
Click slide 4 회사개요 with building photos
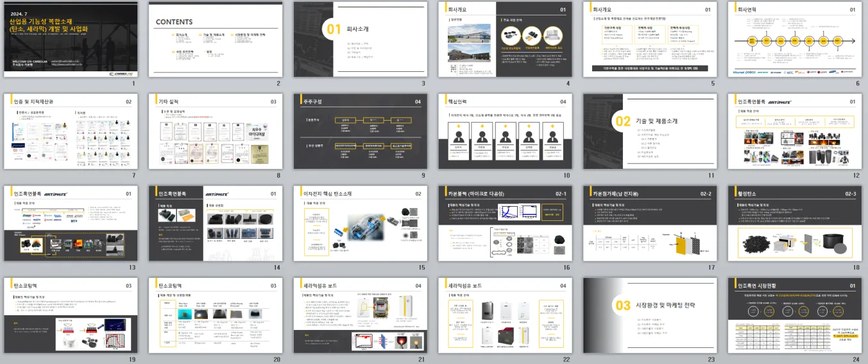pyautogui.click(x=505, y=40)
